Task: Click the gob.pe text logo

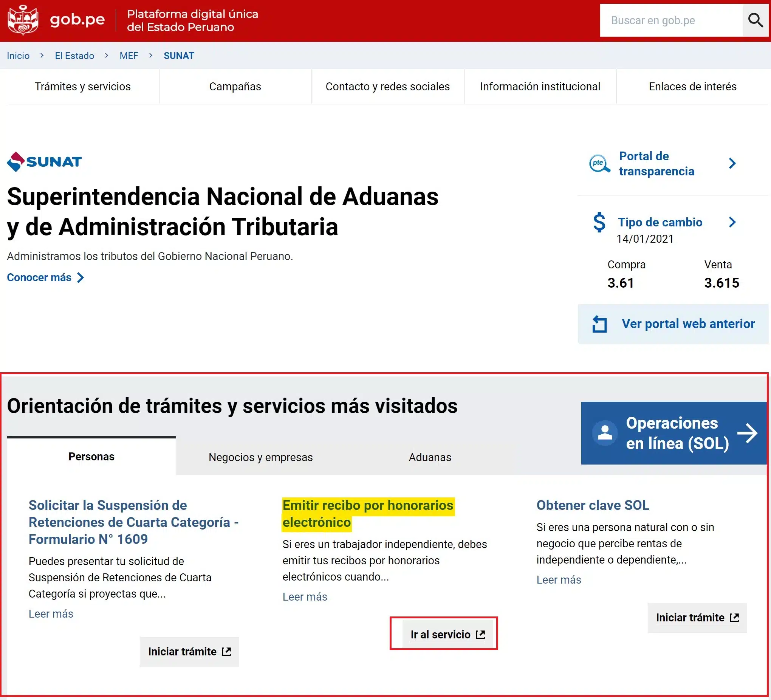Action: tap(77, 20)
